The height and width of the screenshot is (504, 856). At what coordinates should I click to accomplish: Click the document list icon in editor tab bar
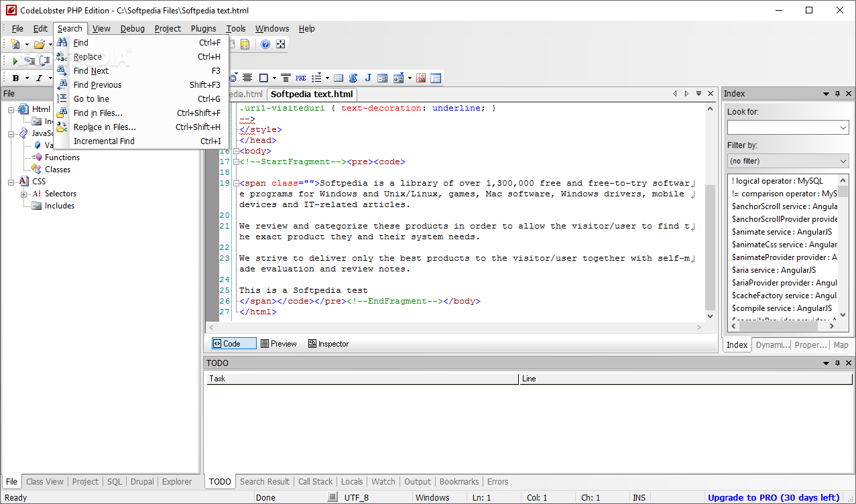698,94
